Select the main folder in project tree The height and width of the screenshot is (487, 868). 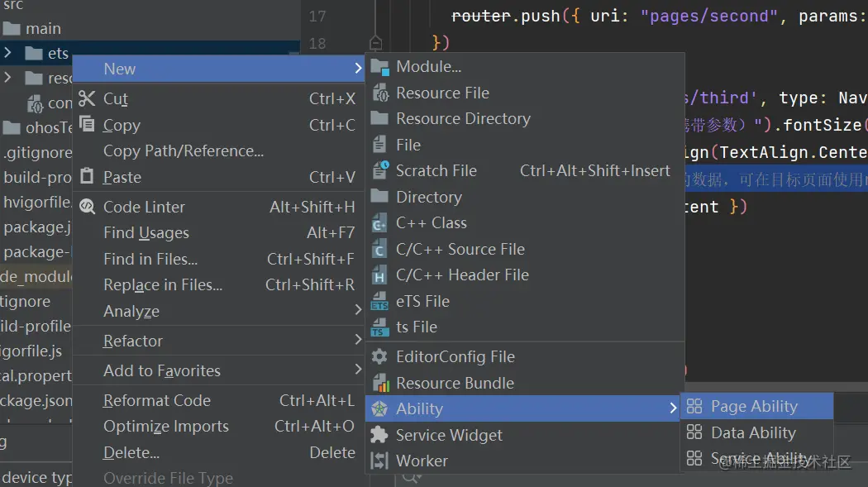click(43, 28)
